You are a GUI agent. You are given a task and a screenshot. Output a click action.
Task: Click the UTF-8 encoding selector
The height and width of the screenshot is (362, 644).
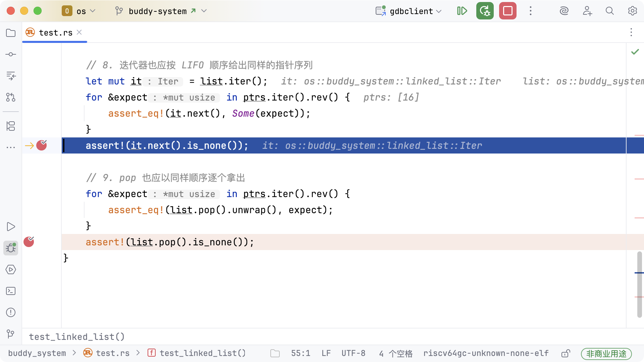[353, 353]
